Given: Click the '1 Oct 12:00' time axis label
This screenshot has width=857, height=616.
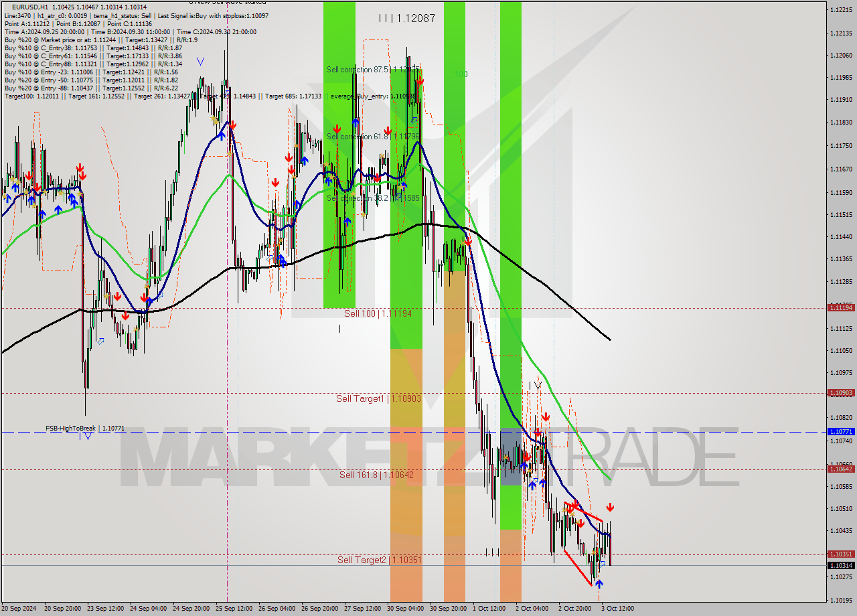Looking at the screenshot, I should 489,609.
